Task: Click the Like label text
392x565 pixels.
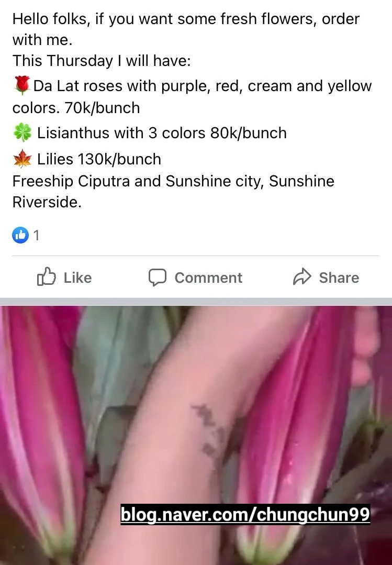Action: tap(78, 278)
